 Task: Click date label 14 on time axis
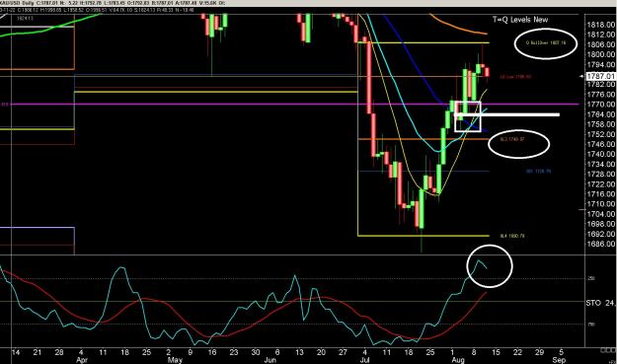[x=16, y=352]
